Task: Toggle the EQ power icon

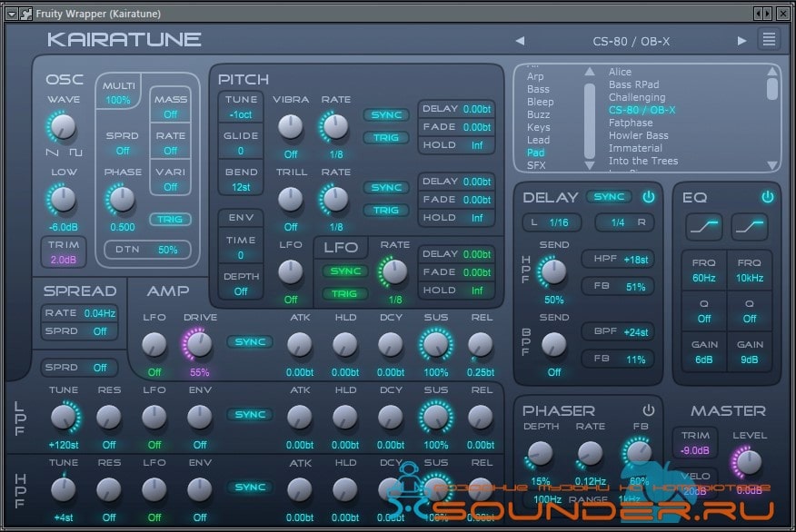Action: (768, 197)
